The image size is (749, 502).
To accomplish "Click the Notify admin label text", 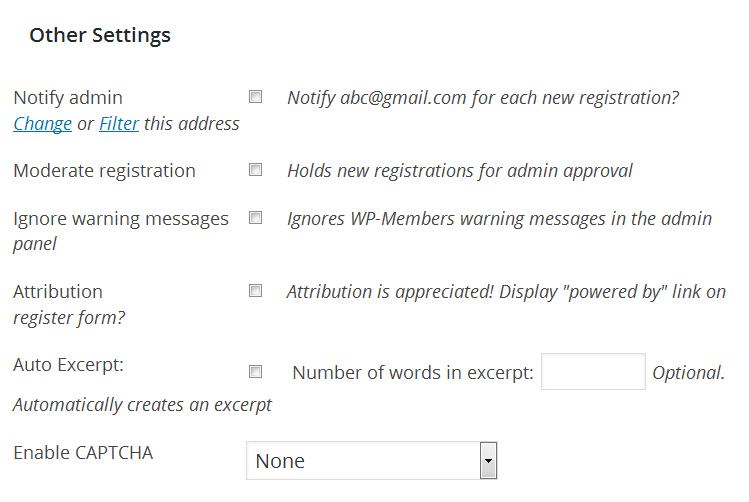I will (68, 98).
